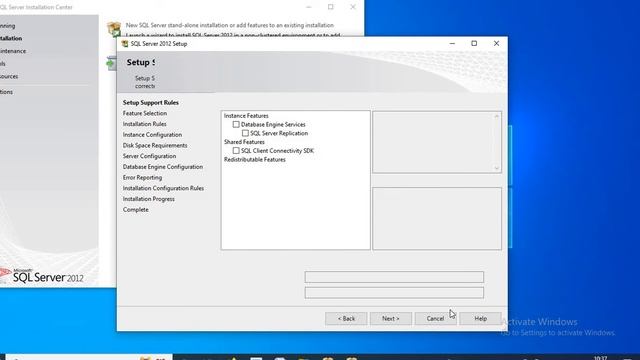Select the Redistributable Features tree heading

255,160
